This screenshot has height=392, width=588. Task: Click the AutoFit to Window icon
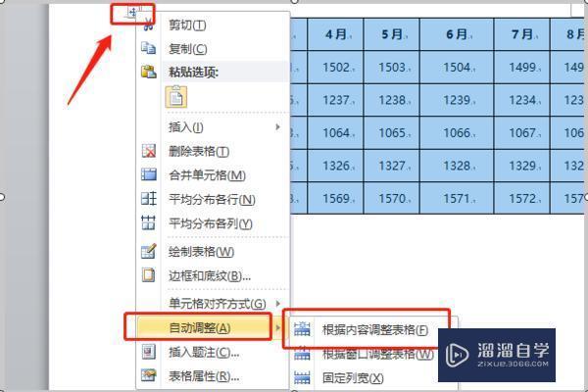coord(302,354)
